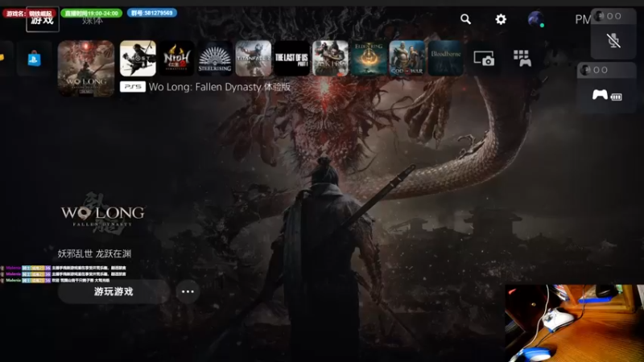Click the Wo Long: Fallen Dynasty 体验版 title
Screen dimensions: 644x362
pyautogui.click(x=220, y=87)
